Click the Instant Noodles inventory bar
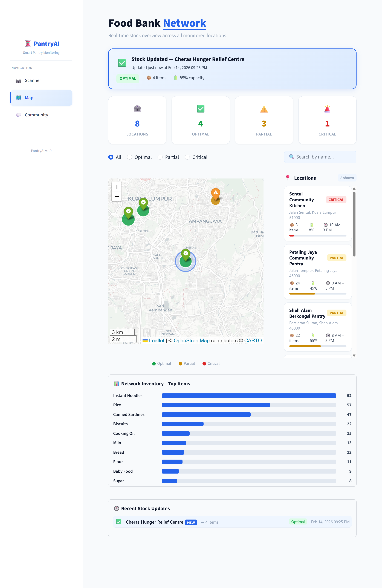The width and height of the screenshot is (382, 588). click(x=249, y=396)
